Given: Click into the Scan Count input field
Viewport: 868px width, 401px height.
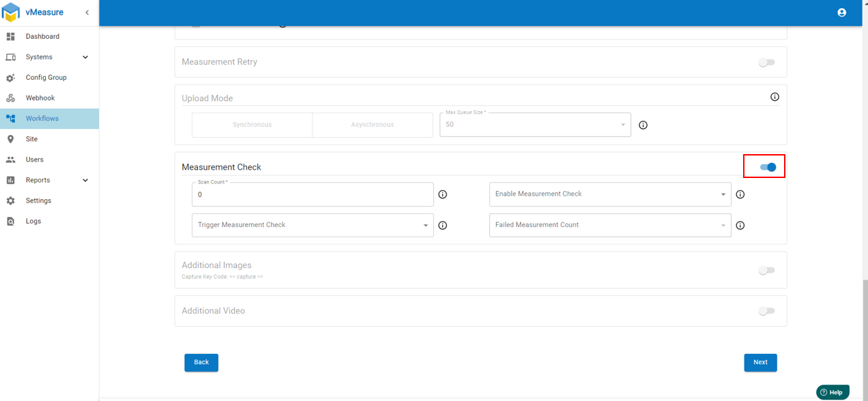Looking at the screenshot, I should click(313, 194).
